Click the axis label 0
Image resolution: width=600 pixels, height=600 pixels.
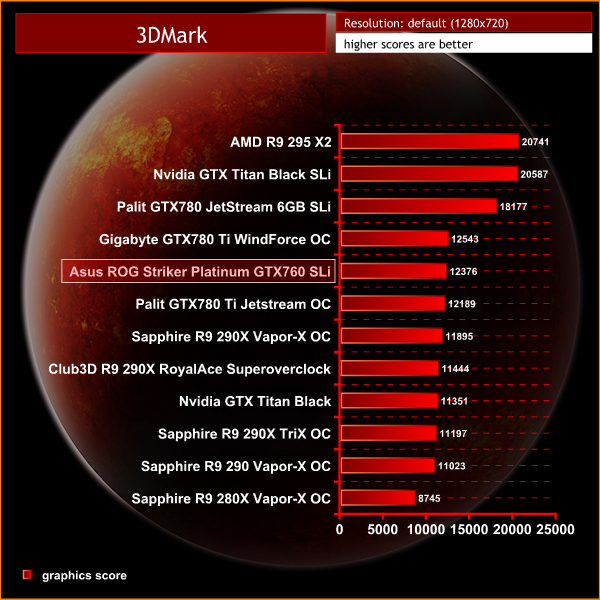click(339, 530)
